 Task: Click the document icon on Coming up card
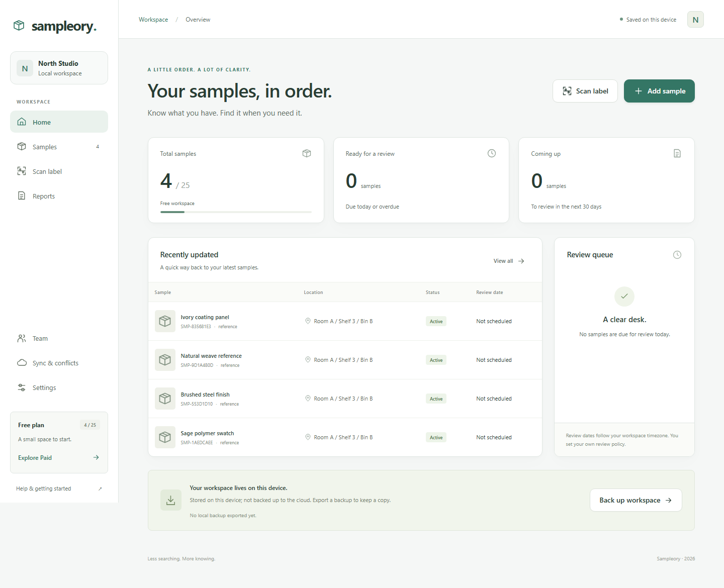[x=677, y=153]
